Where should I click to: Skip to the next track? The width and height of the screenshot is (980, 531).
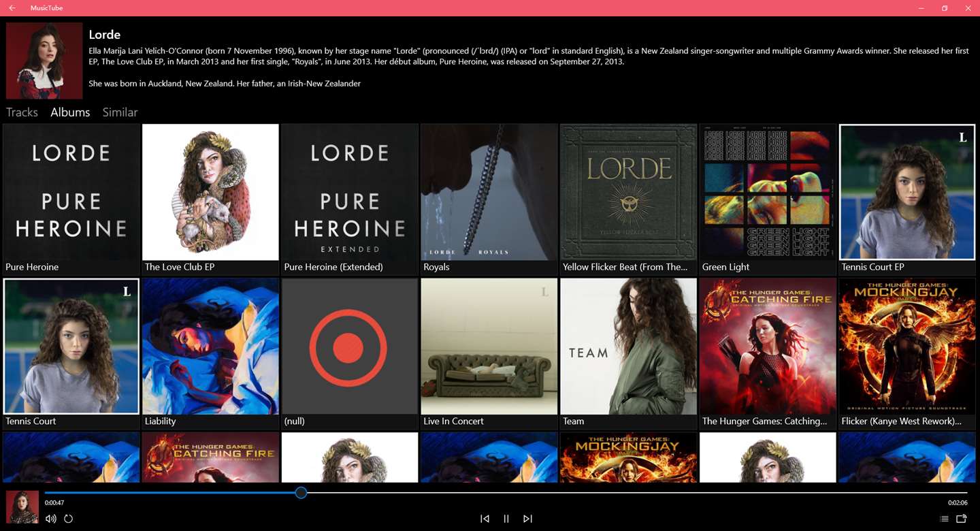[x=527, y=519]
